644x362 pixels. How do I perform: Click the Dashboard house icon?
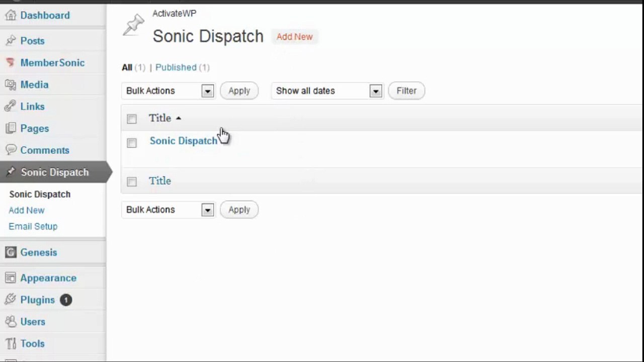click(10, 15)
